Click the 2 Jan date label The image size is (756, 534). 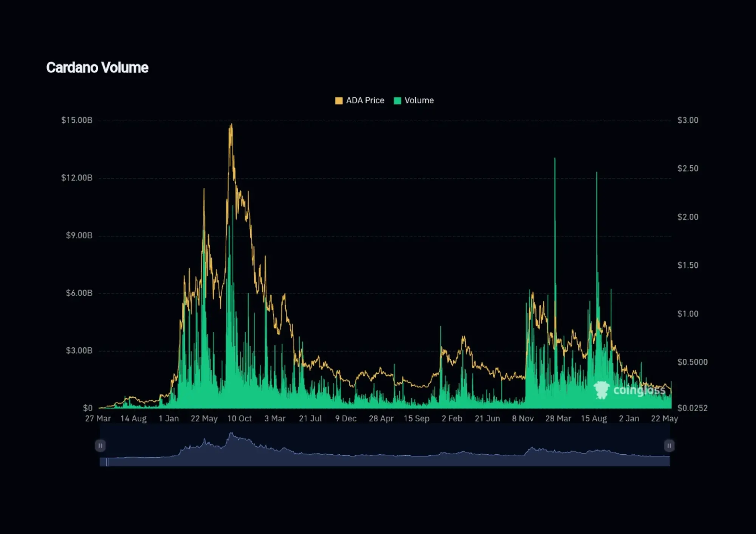click(x=629, y=418)
